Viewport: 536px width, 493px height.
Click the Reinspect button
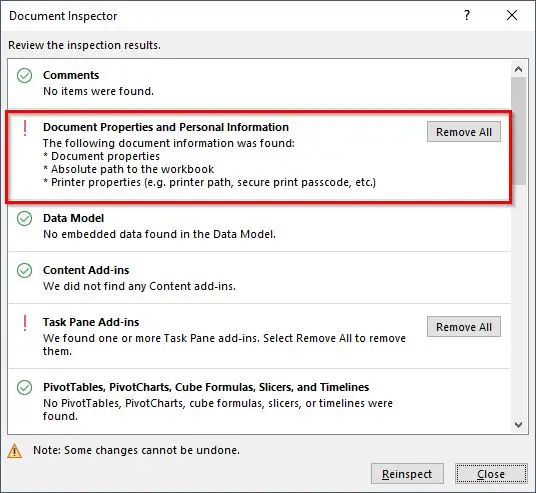coord(407,474)
